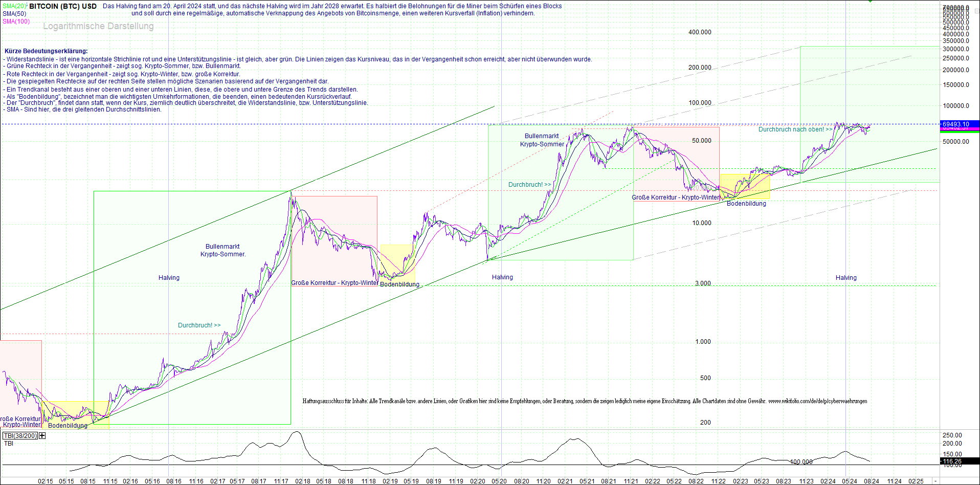Select the SMA(100) indicator label

click(16, 21)
